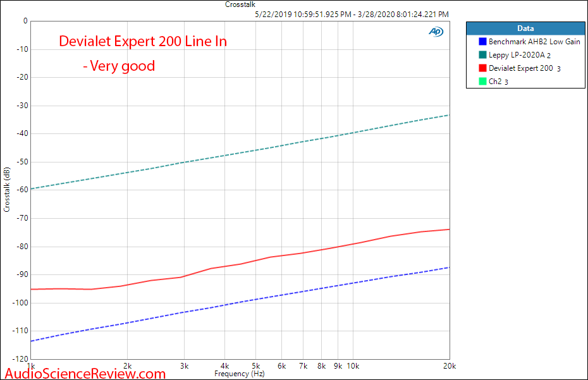Click the 10k frequency axis tick label
The height and width of the screenshot is (380, 588).
353,366
